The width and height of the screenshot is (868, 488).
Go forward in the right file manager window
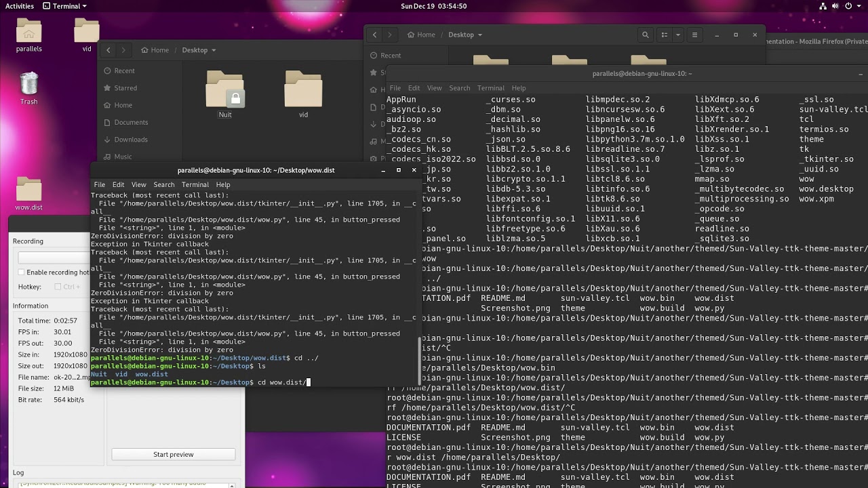[390, 35]
